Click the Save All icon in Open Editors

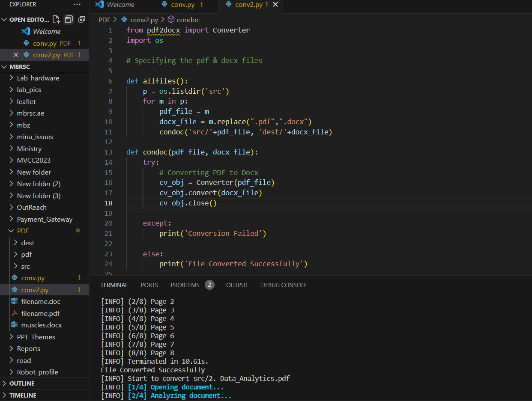click(x=69, y=19)
